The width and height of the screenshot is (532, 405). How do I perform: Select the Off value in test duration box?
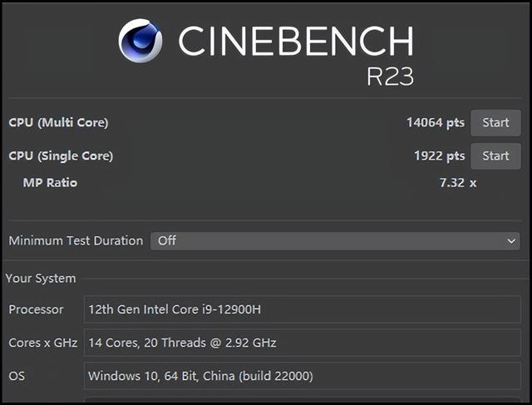[x=167, y=240]
